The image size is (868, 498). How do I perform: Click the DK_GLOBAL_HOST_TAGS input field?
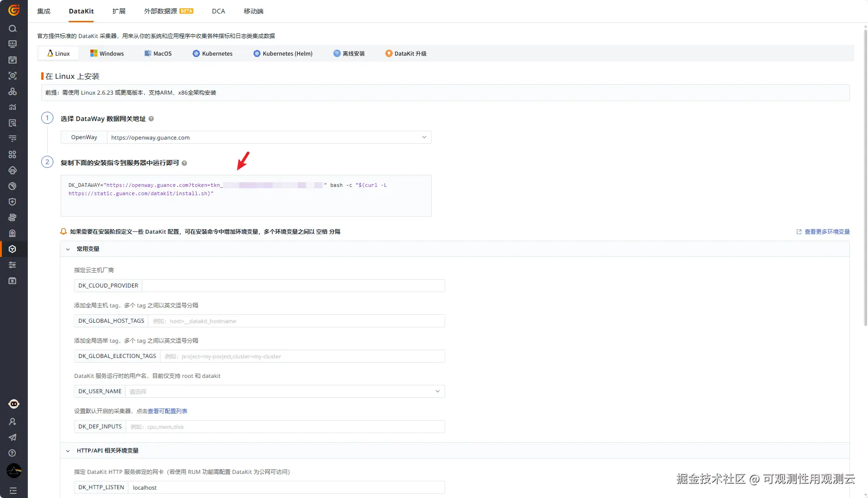coord(296,321)
